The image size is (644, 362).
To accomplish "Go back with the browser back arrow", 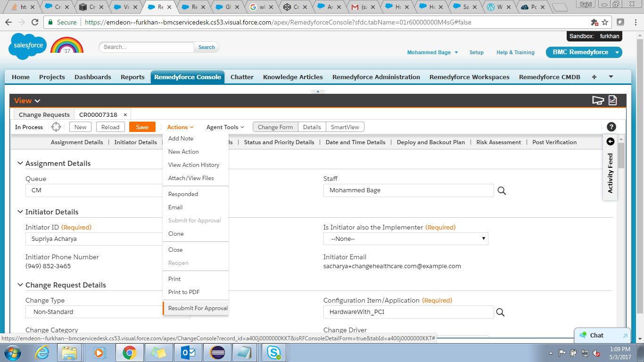I will pos(9,22).
